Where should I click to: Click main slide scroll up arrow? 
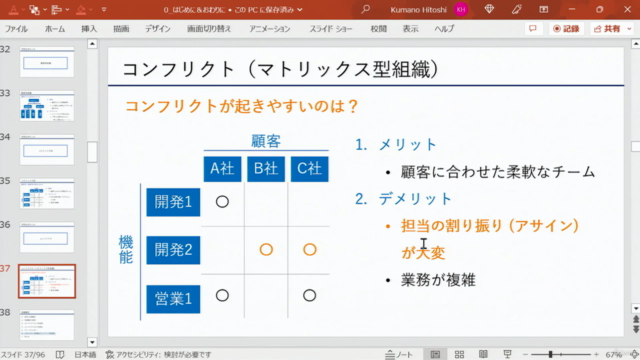click(636, 44)
